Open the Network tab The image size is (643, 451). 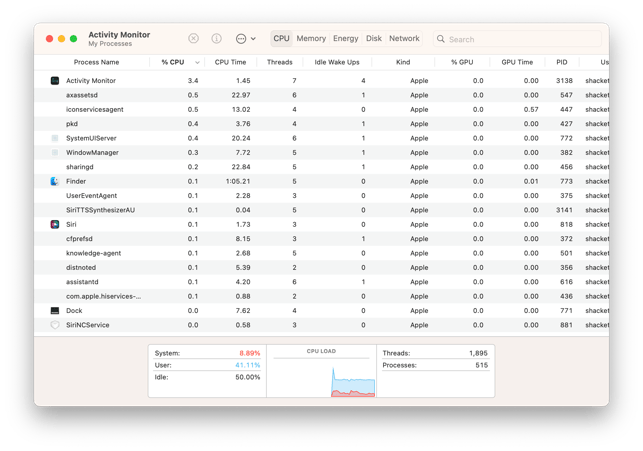click(404, 39)
